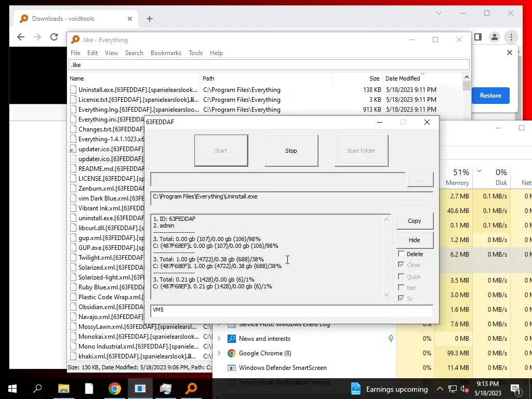Open the network tray icon
The image size is (532, 399).
453,389
